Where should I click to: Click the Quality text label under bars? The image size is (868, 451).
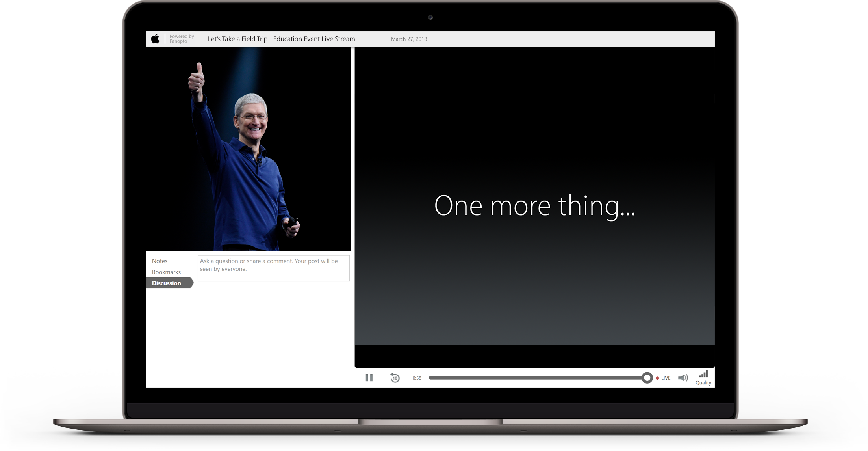pyautogui.click(x=703, y=383)
